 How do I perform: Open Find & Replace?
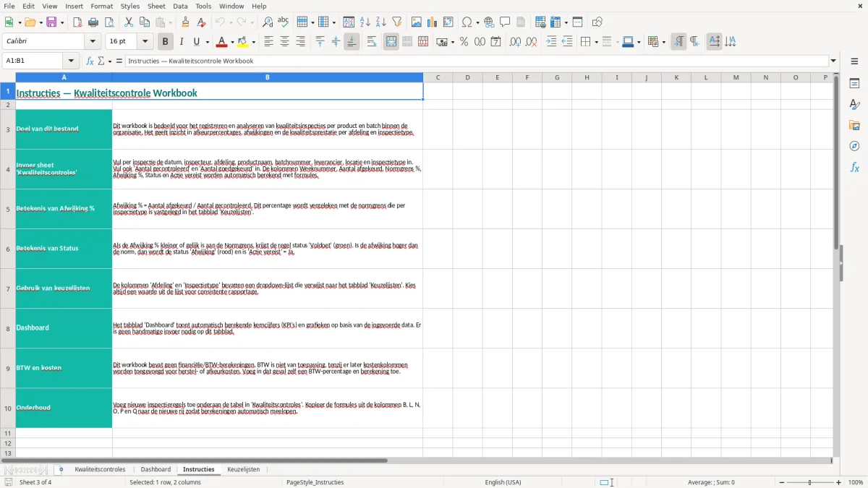point(268,22)
